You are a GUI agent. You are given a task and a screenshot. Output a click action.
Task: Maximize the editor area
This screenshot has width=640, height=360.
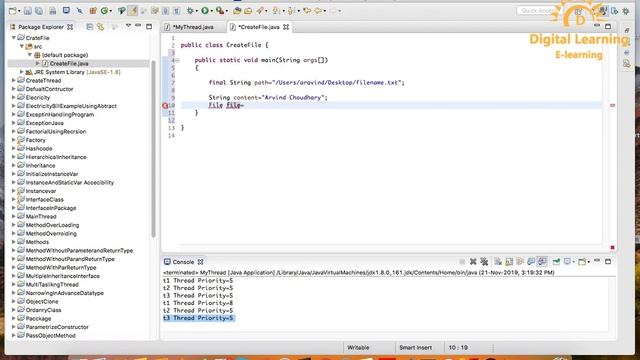pyautogui.click(x=608, y=27)
